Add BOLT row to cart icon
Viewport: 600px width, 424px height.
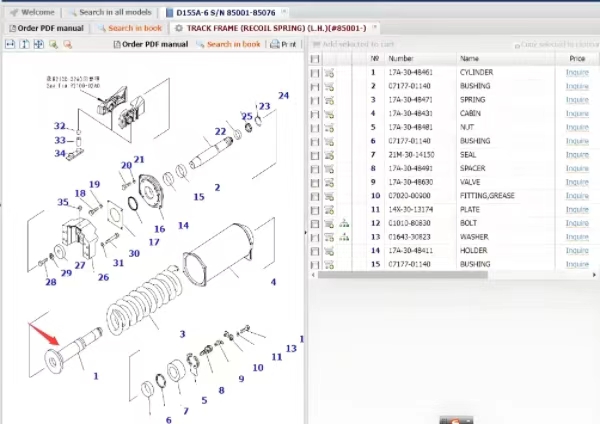[329, 223]
